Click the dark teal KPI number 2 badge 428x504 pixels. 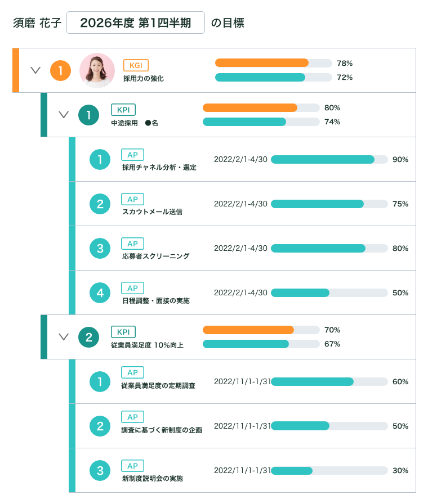[88, 337]
